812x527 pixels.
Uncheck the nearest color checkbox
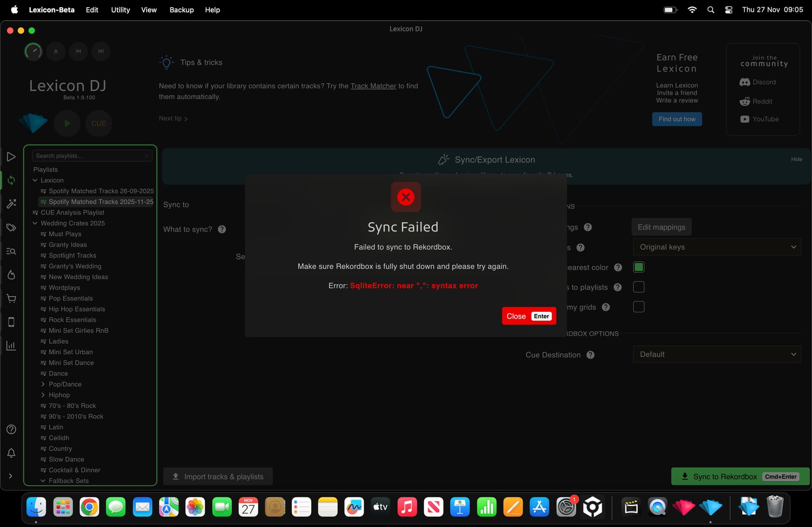[639, 267]
